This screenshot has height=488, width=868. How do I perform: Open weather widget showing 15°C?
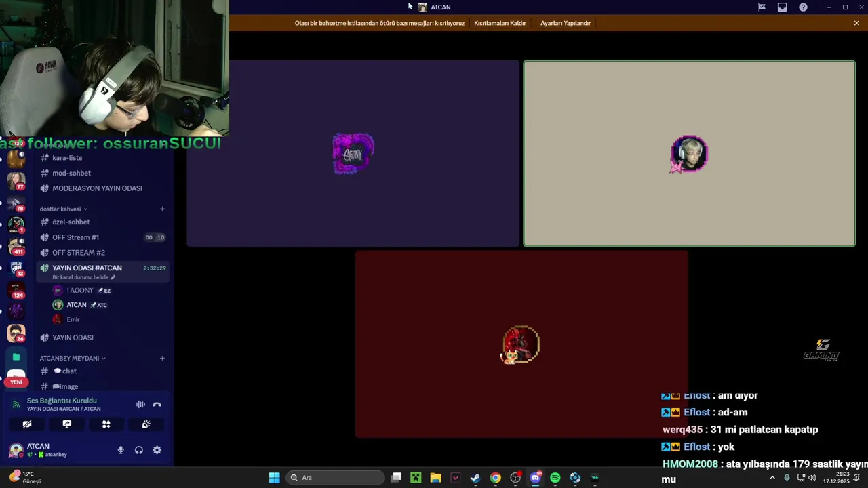pyautogui.click(x=26, y=477)
